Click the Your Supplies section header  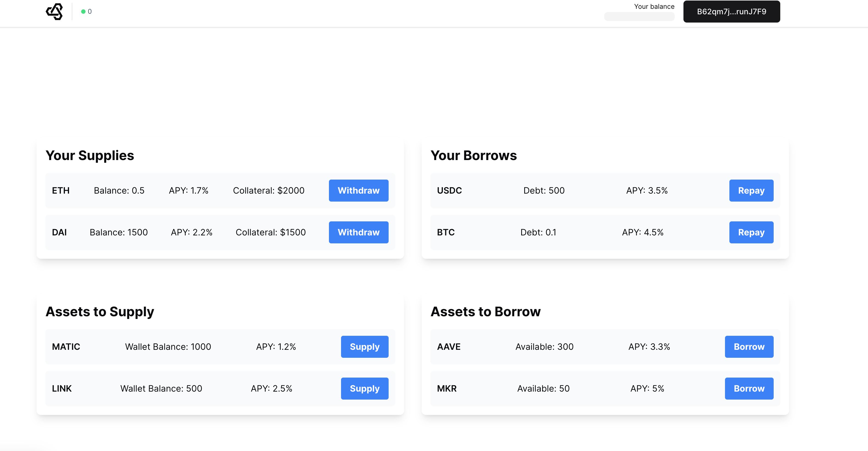tap(90, 155)
